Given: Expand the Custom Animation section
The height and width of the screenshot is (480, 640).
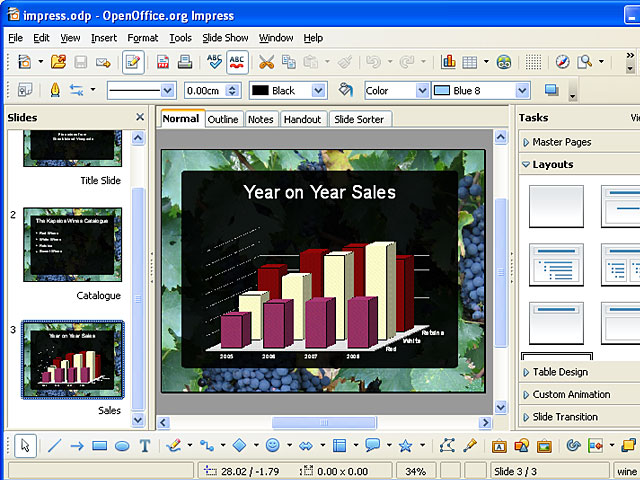Looking at the screenshot, I should click(571, 394).
